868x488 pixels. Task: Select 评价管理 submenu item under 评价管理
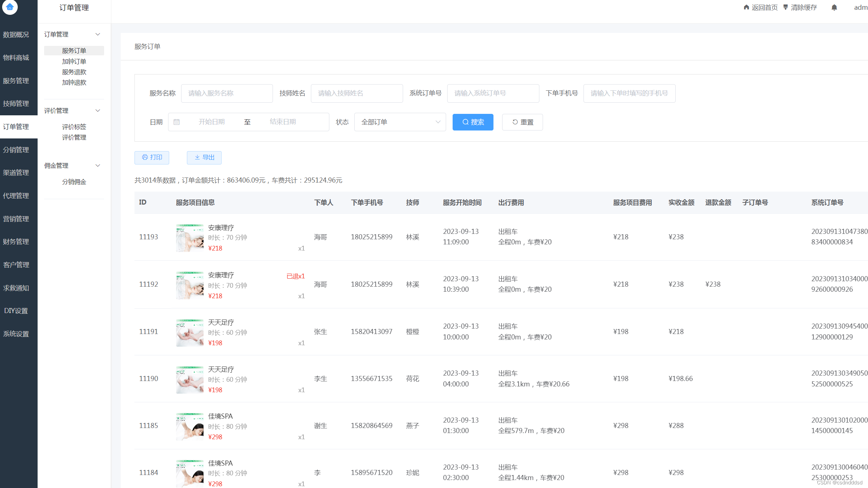tap(74, 137)
